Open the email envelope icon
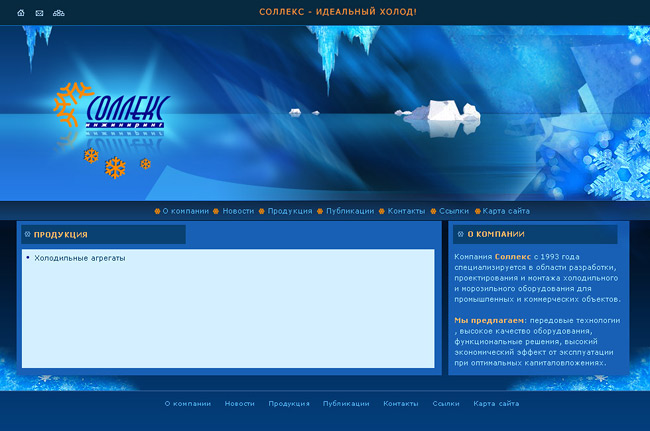 (39, 13)
